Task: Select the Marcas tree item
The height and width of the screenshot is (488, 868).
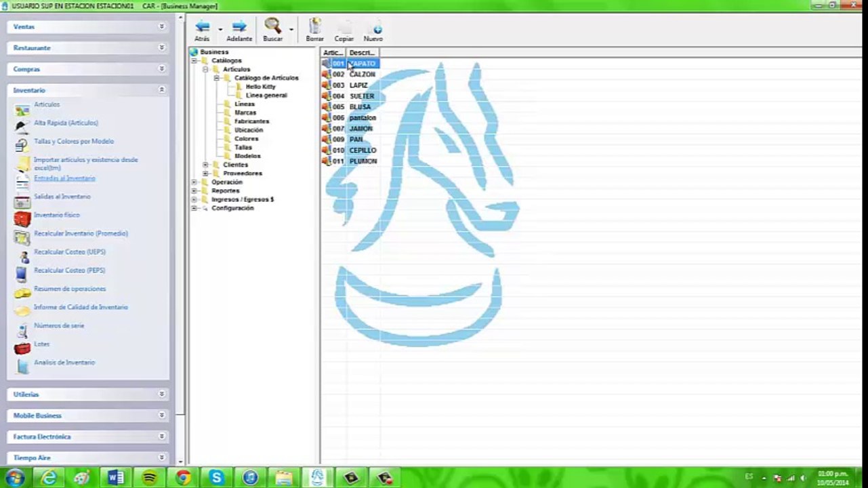Action: tap(245, 113)
